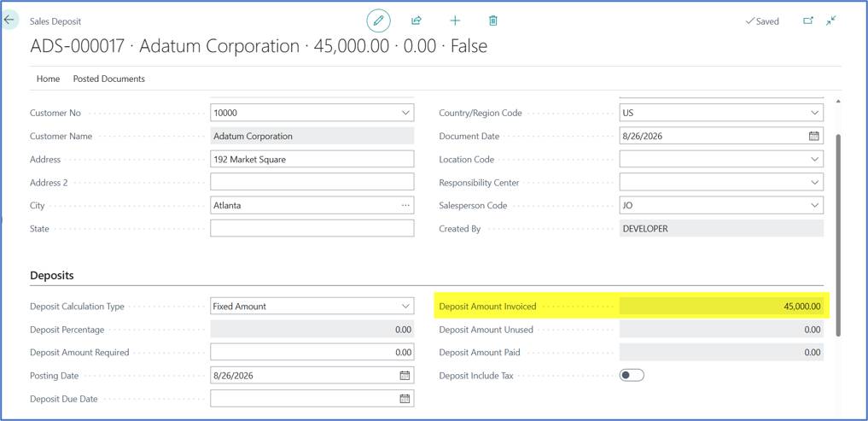Expand the Location Code dropdown
Image resolution: width=868 pixels, height=421 pixels.
(x=815, y=159)
